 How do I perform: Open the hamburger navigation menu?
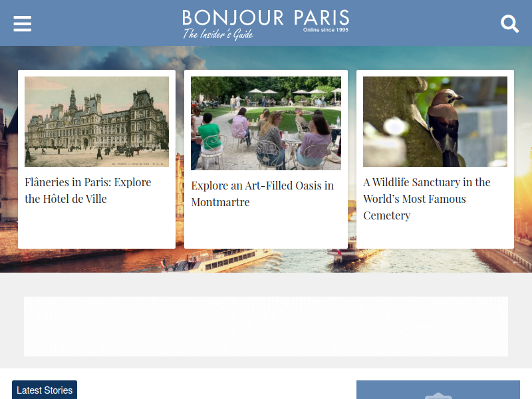pyautogui.click(x=23, y=23)
